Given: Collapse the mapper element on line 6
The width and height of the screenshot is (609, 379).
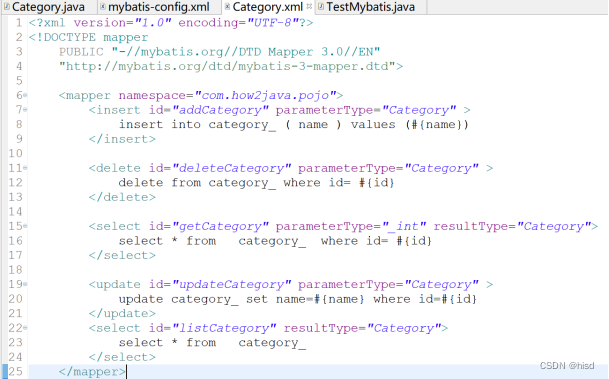Looking at the screenshot, I should click(x=25, y=95).
